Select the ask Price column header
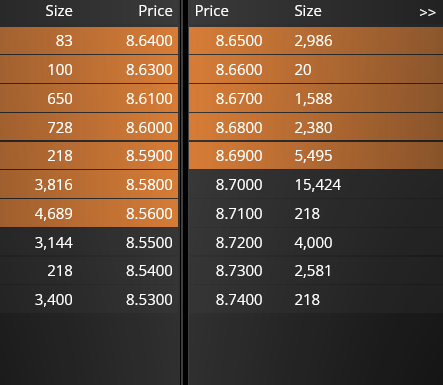The width and height of the screenshot is (443, 385). point(212,11)
